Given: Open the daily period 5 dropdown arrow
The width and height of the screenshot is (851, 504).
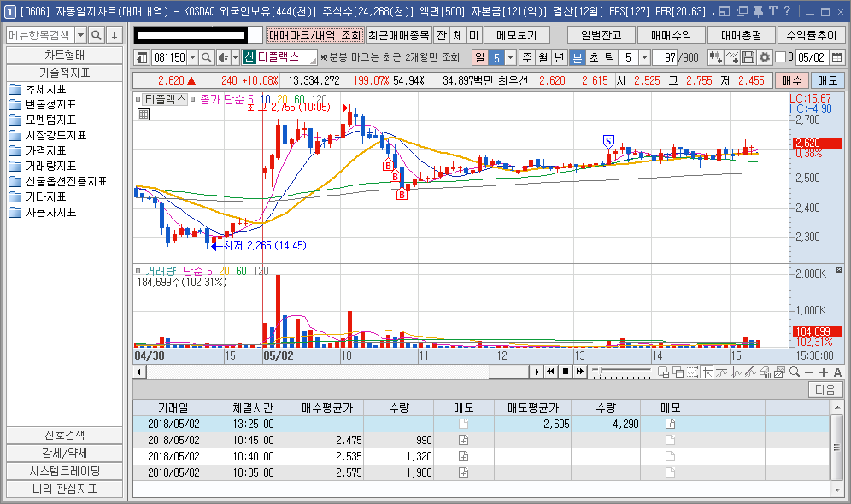Looking at the screenshot, I should (x=510, y=57).
